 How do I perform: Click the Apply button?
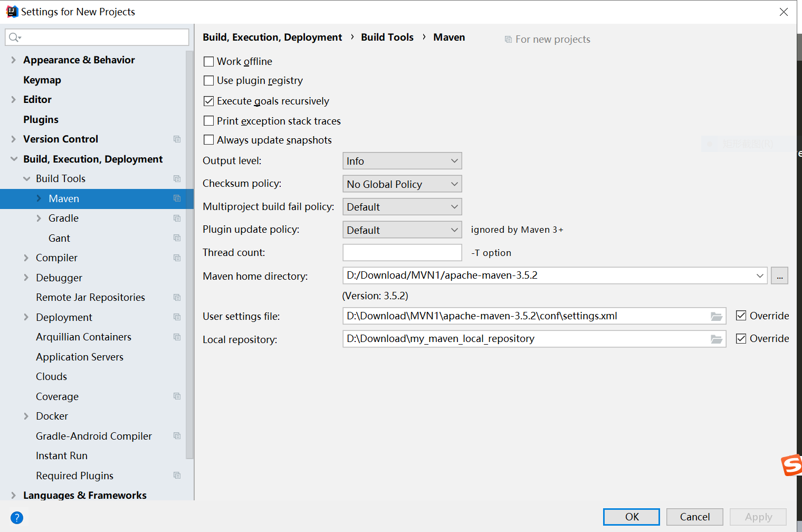pos(758,517)
